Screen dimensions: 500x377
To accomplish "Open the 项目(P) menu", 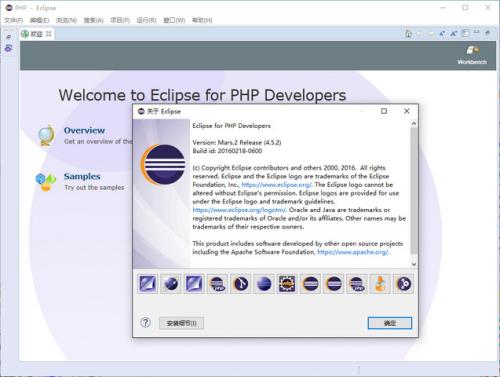I will (120, 20).
